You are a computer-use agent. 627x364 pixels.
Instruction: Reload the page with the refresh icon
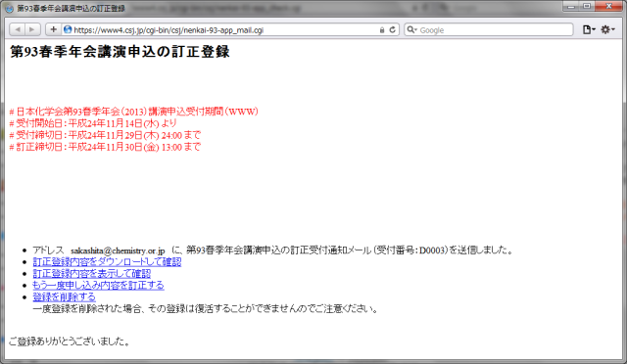(393, 30)
